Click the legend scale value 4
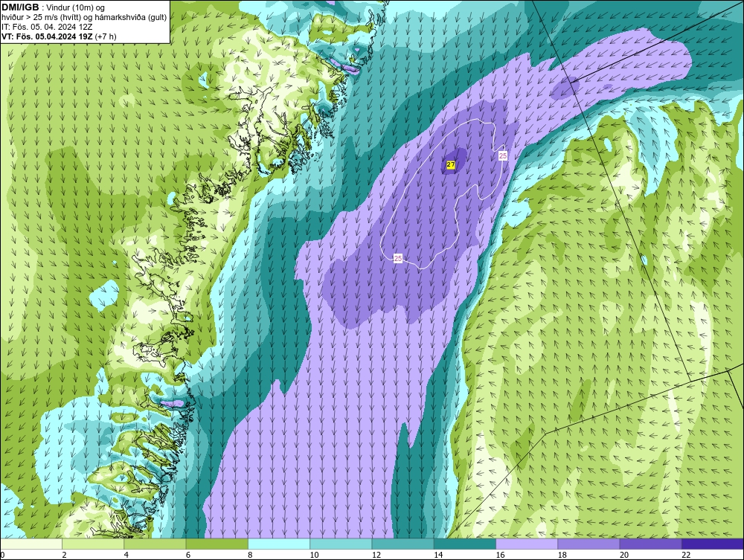Image resolution: width=744 pixels, height=560 pixels. 126,556
